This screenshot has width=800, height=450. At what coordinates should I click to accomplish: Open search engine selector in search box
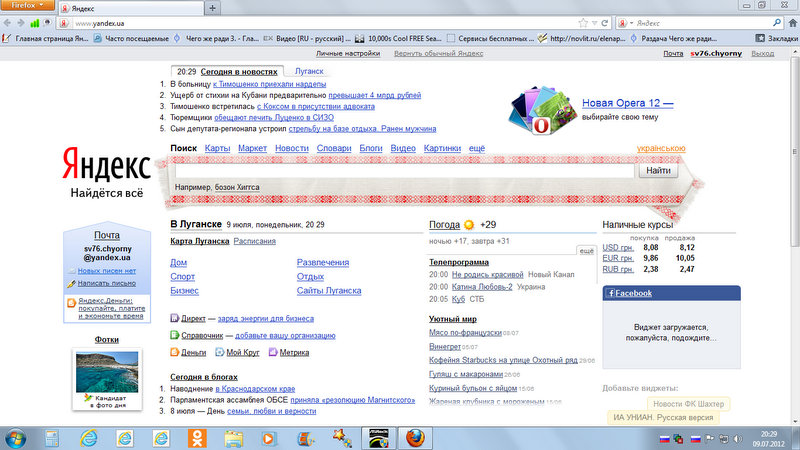coord(626,23)
